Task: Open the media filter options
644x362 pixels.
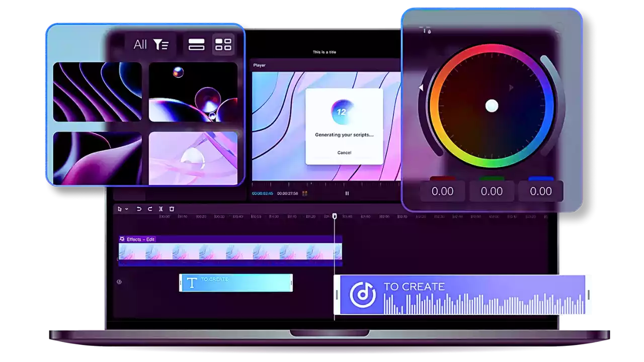Action: 161,44
